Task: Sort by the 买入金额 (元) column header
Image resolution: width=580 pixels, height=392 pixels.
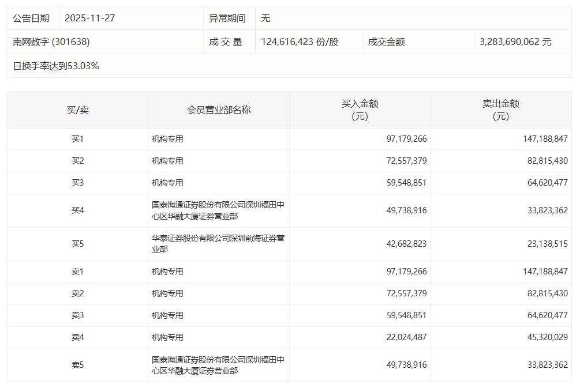Action: 360,110
